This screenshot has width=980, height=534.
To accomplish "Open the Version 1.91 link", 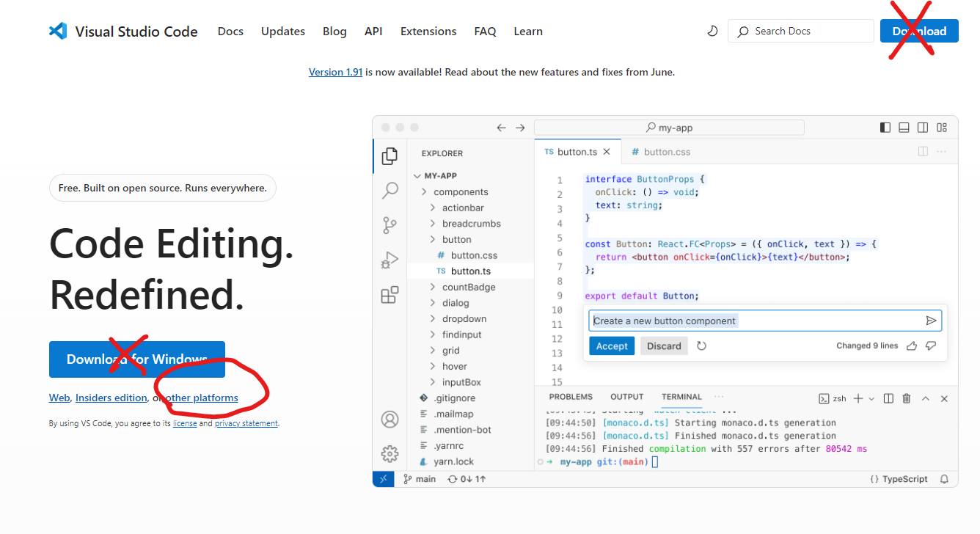I will 335,72.
